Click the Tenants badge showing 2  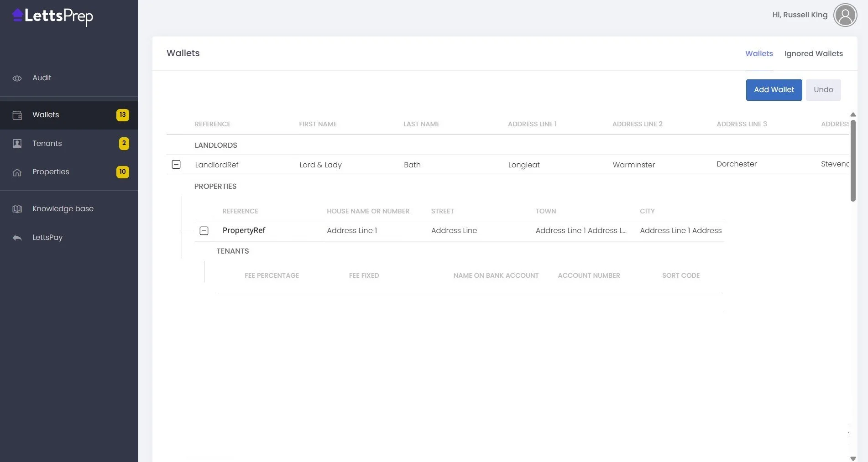124,143
